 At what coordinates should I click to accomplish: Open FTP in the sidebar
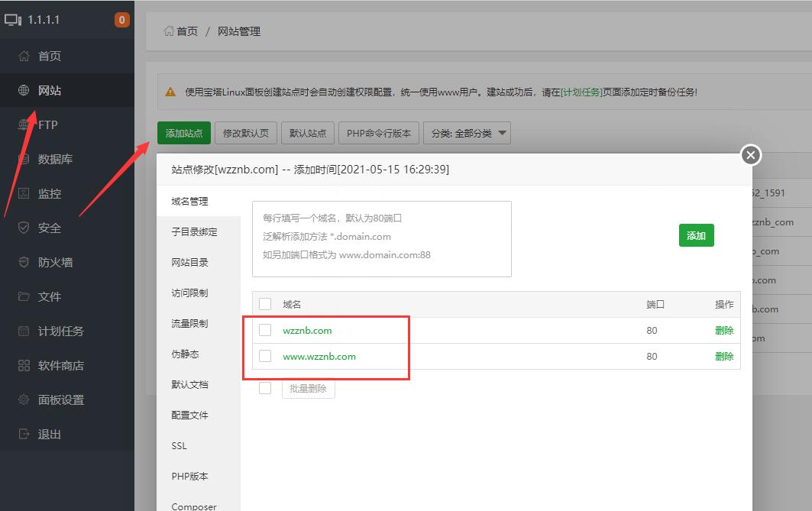pos(47,125)
